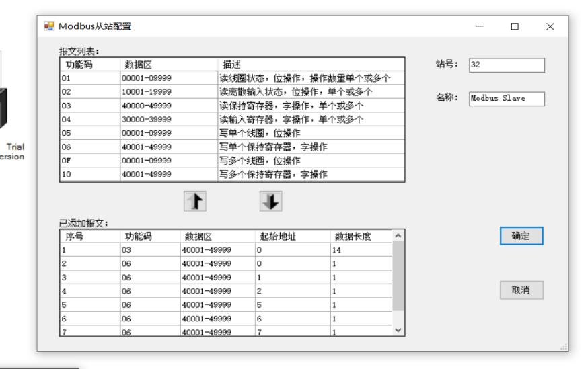Focus the 站号 input field
This screenshot has width=588, height=369.
[507, 65]
